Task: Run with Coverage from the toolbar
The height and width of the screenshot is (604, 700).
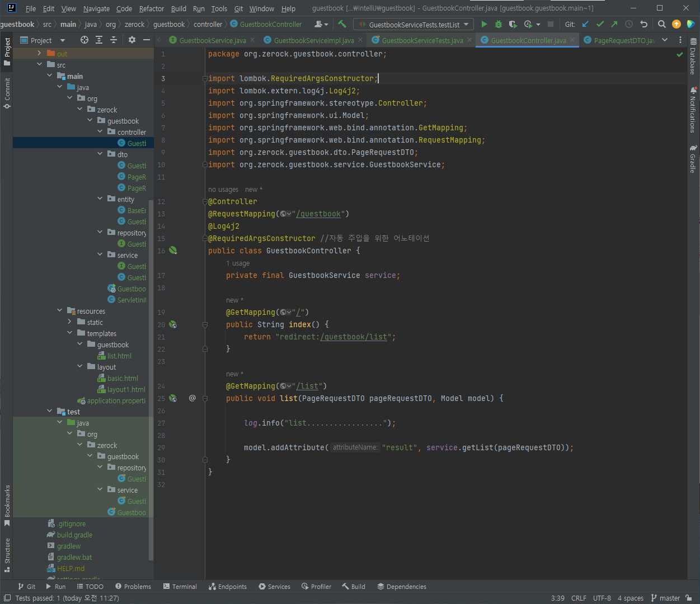Action: [513, 24]
